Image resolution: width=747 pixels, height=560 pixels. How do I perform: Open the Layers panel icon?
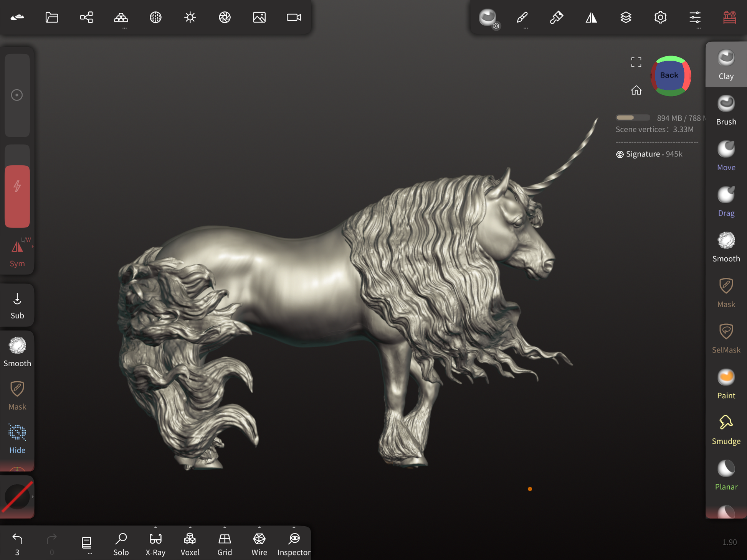626,17
